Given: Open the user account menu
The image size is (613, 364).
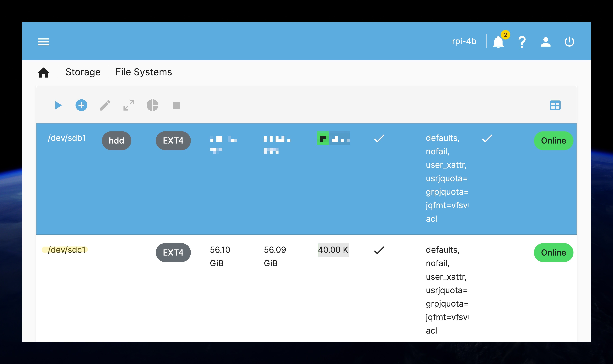Looking at the screenshot, I should pos(545,42).
